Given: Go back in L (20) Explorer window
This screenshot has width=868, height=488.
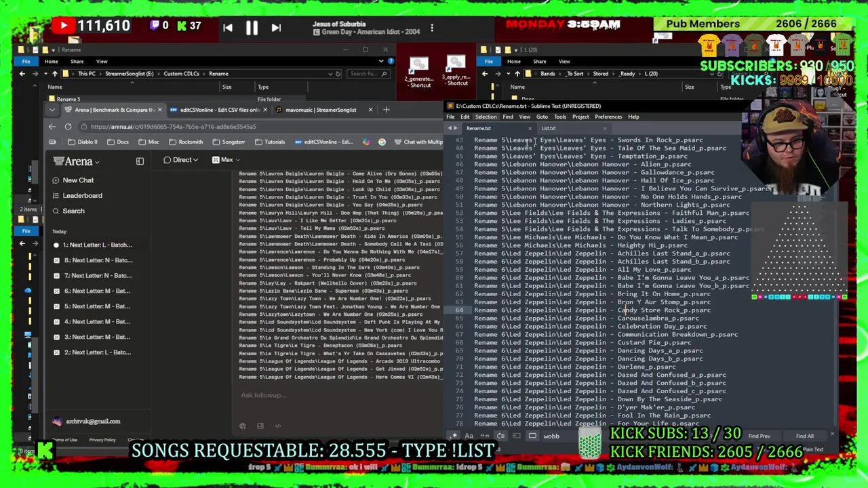Looking at the screenshot, I should point(486,74).
